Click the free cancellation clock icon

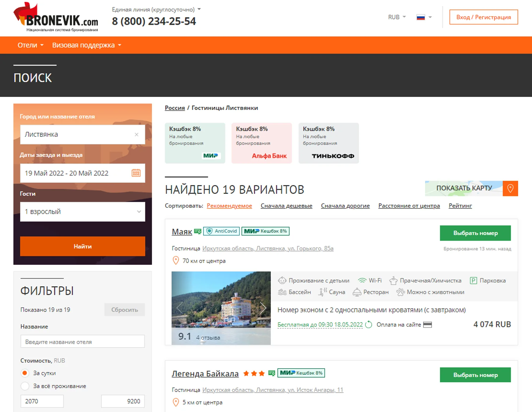(x=369, y=325)
